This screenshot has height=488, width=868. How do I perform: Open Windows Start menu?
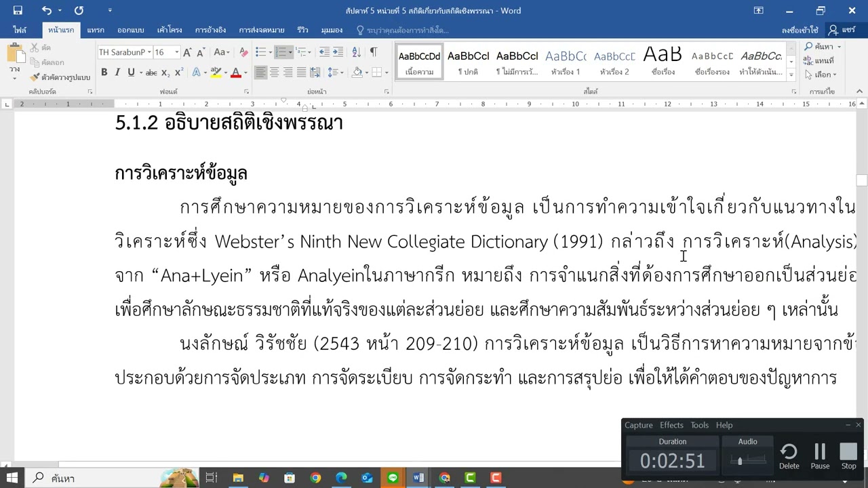click(12, 477)
